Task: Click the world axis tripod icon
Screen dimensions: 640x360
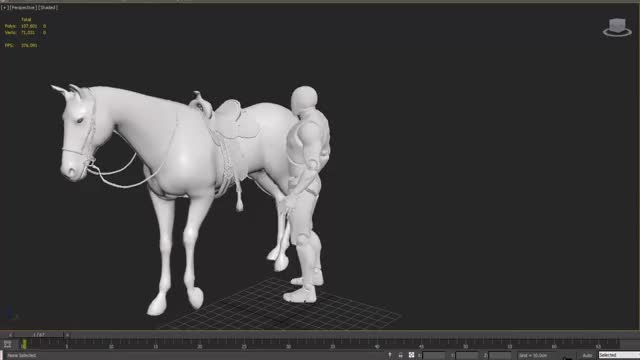Action: click(x=11, y=313)
